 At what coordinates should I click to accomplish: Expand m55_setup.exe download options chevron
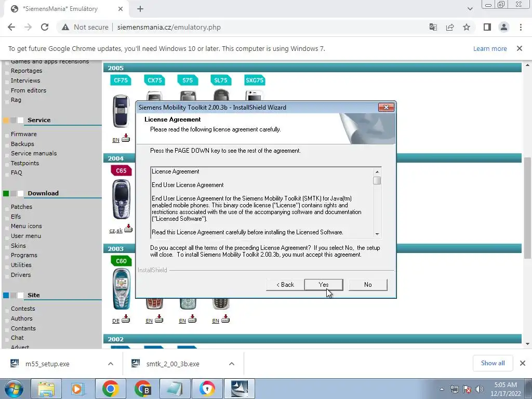click(x=111, y=364)
